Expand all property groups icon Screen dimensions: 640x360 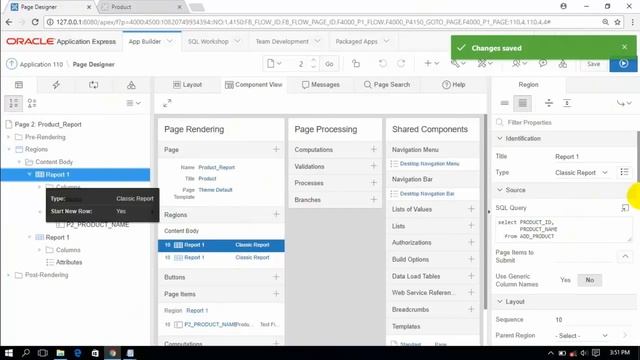[x=567, y=103]
